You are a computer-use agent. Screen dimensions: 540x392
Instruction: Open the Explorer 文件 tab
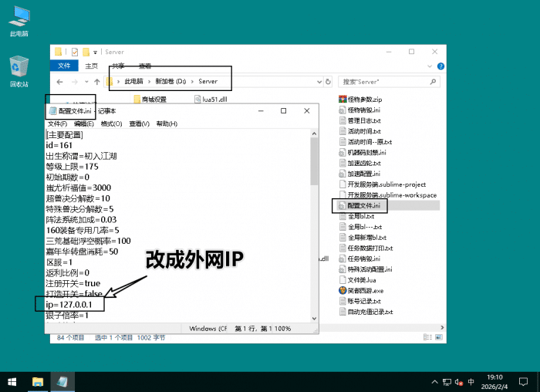(64, 66)
